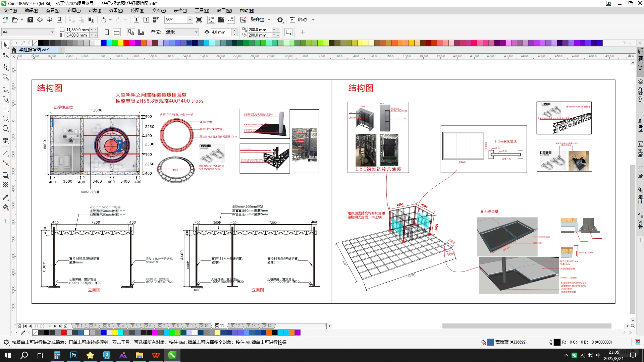The width and height of the screenshot is (644, 362).
Task: Click the Export icon in toolbar
Action: pyautogui.click(x=146, y=20)
